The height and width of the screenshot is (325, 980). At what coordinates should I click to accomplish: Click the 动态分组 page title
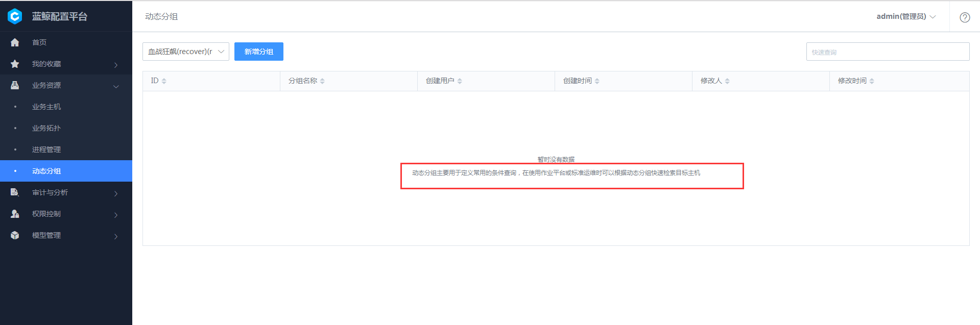tap(161, 16)
